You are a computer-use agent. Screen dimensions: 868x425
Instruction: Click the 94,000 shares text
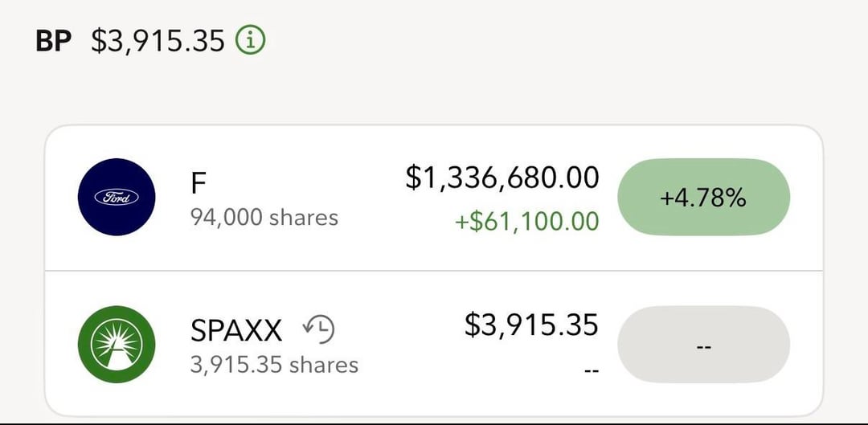click(264, 218)
